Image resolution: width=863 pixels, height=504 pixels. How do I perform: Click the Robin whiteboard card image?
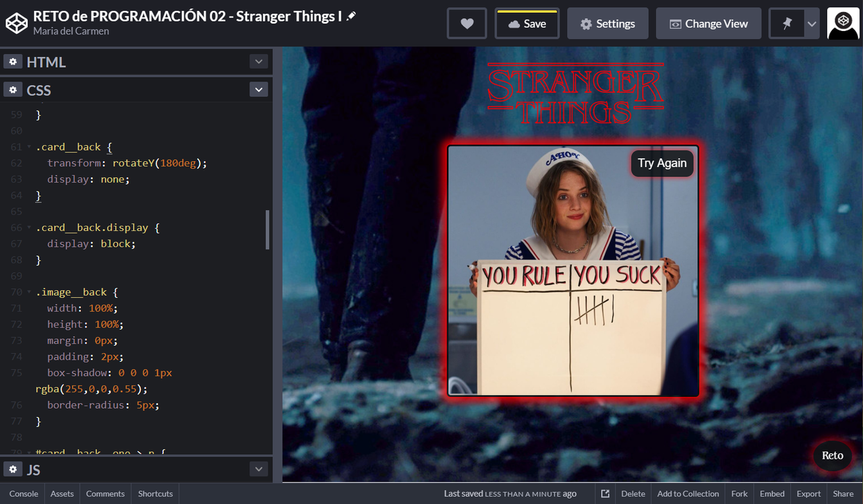(573, 270)
